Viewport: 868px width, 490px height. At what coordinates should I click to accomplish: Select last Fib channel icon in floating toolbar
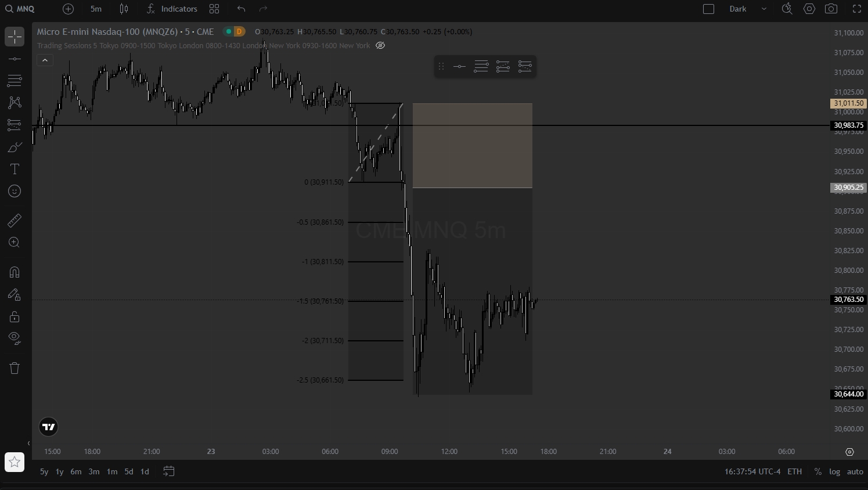pos(525,66)
